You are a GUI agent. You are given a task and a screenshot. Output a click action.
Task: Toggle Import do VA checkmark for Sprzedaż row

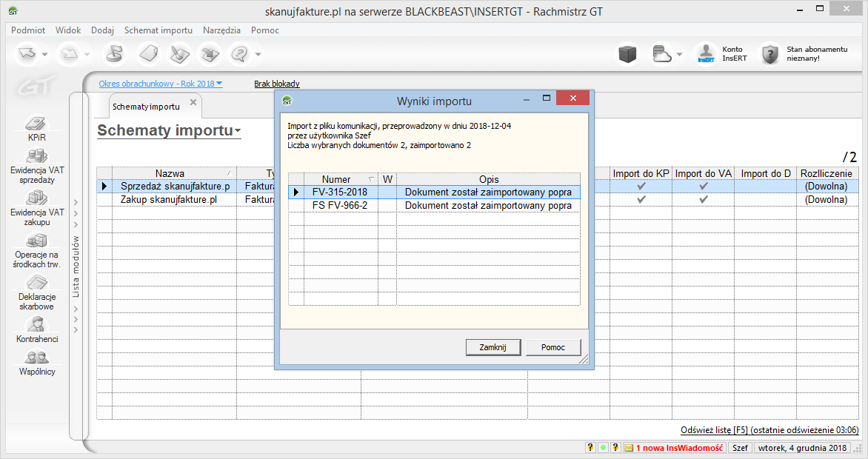click(703, 187)
